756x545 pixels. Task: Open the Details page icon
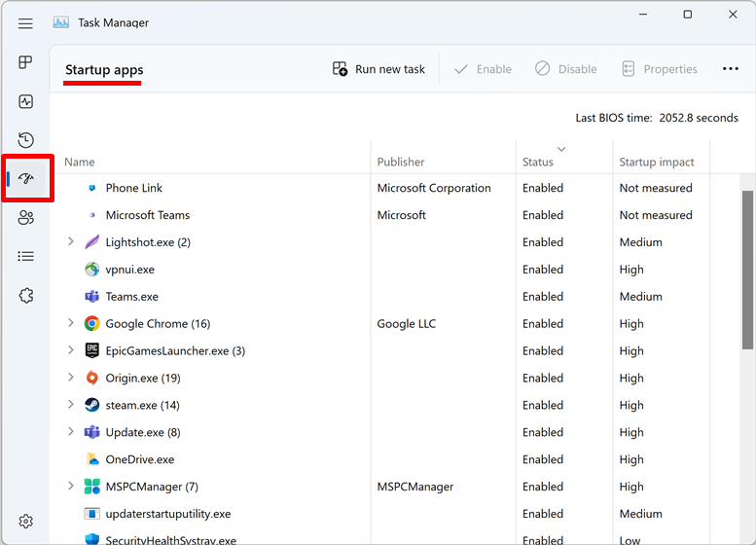(26, 257)
